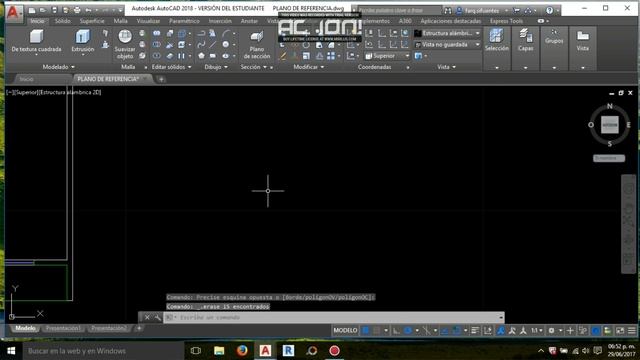This screenshot has height=360, width=640.
Task: Click the Print (plot) icon in the quick access toolbar
Action: 77,10
